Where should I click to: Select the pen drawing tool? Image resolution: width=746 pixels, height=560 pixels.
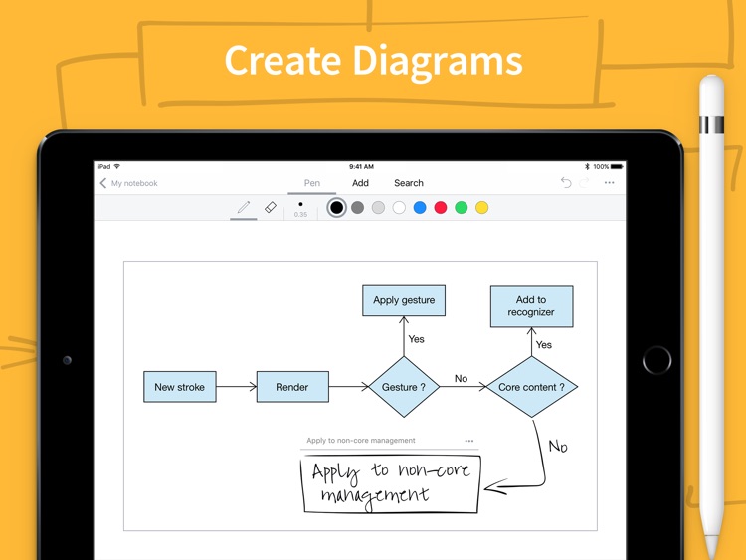[x=244, y=207]
